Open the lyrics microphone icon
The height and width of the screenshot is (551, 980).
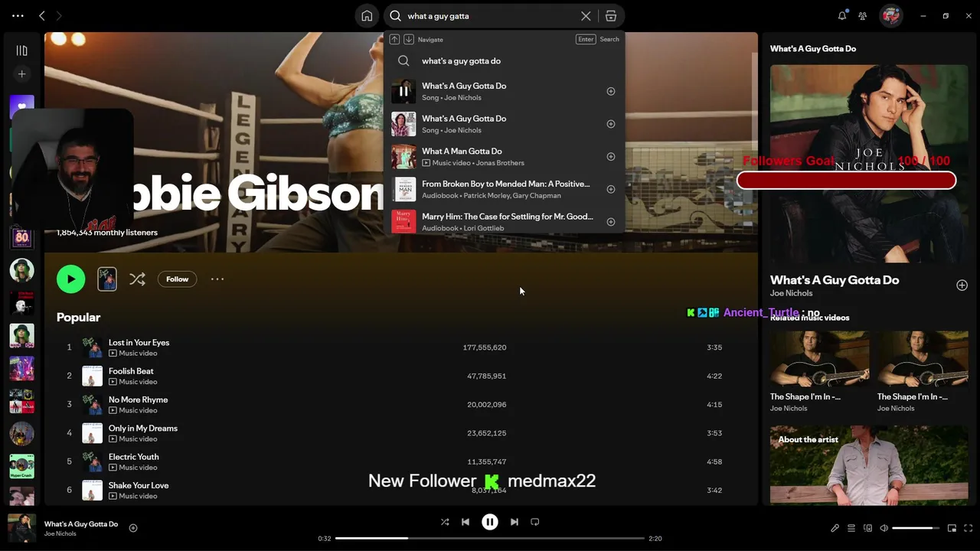tap(835, 528)
